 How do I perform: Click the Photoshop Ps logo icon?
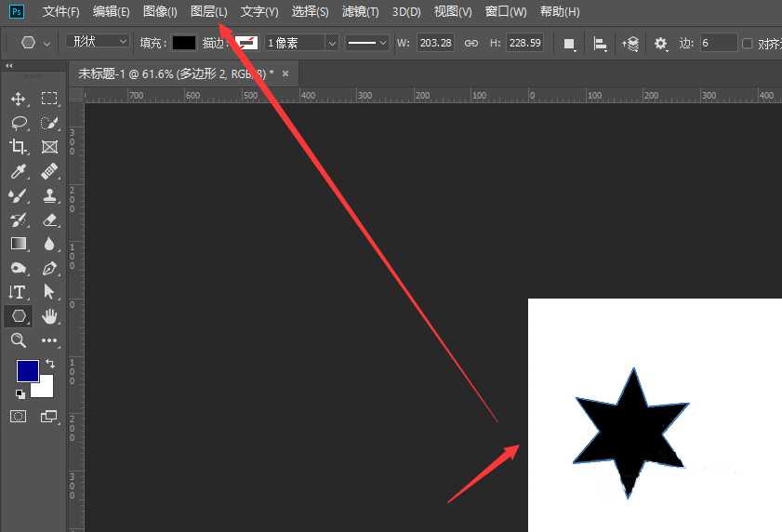17,11
